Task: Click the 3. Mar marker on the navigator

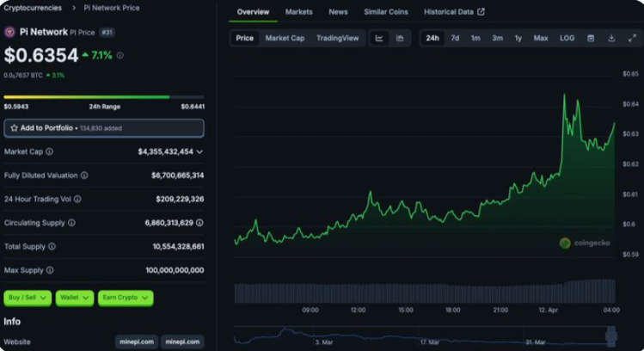Action: 324,342
